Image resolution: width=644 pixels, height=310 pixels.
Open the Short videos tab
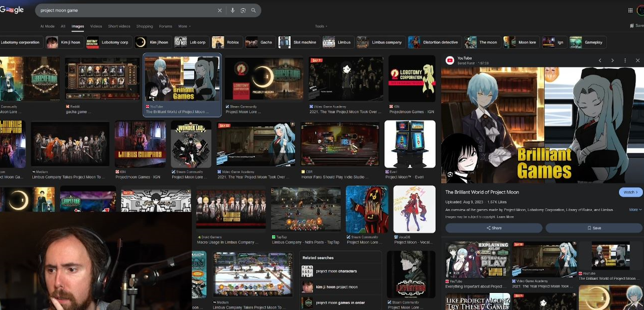click(x=119, y=26)
